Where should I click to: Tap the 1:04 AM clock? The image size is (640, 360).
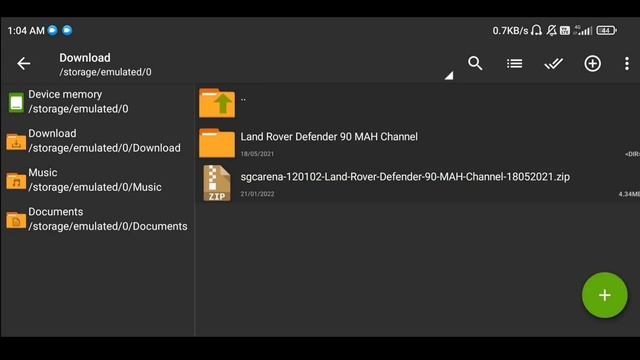(x=26, y=31)
